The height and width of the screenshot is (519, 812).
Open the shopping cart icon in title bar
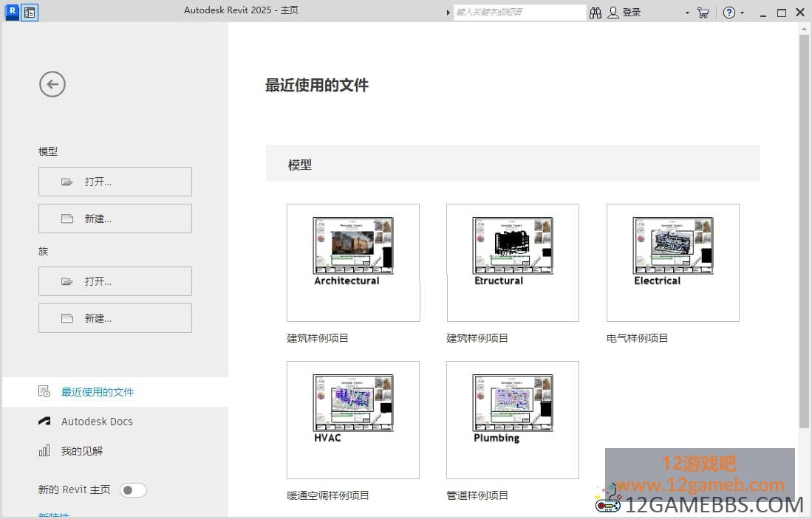[x=703, y=13]
